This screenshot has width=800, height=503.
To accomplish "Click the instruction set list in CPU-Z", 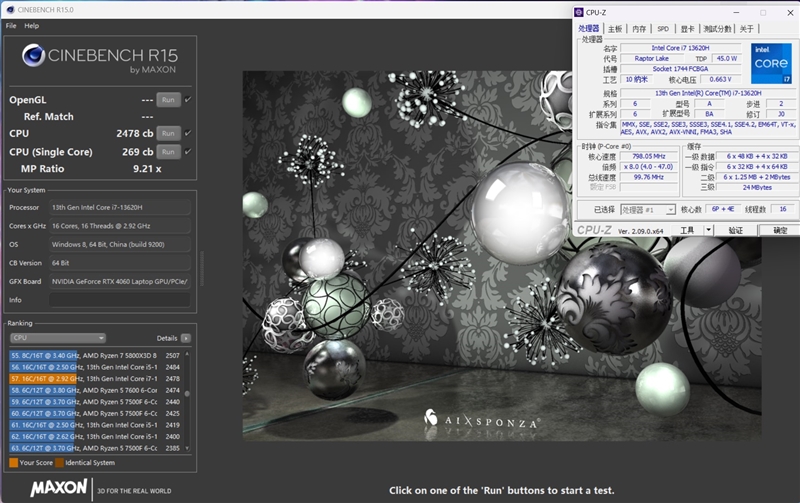I will coord(708,128).
